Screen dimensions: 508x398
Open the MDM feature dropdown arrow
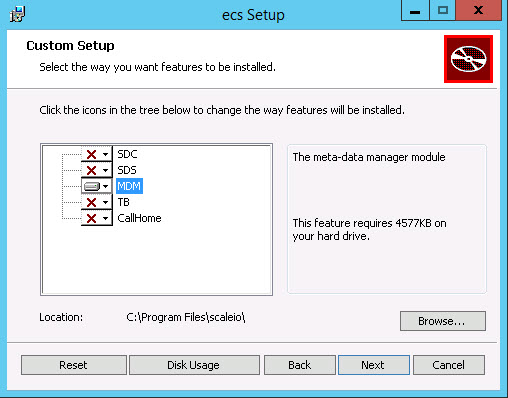point(105,186)
